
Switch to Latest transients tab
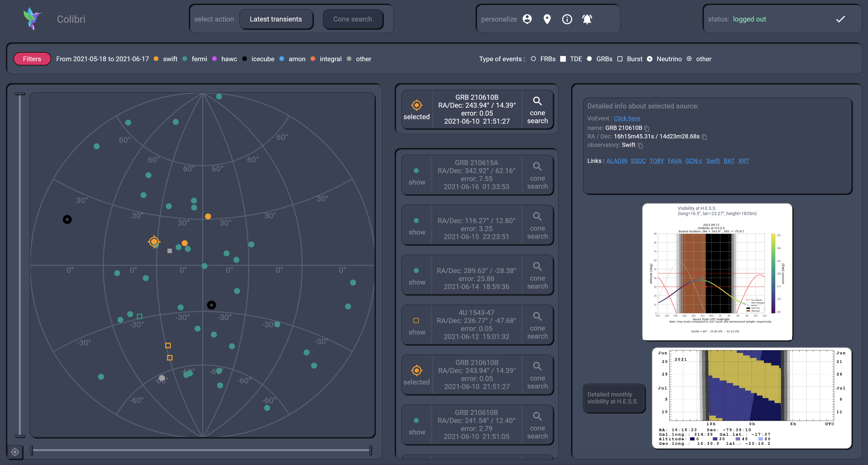pos(276,19)
